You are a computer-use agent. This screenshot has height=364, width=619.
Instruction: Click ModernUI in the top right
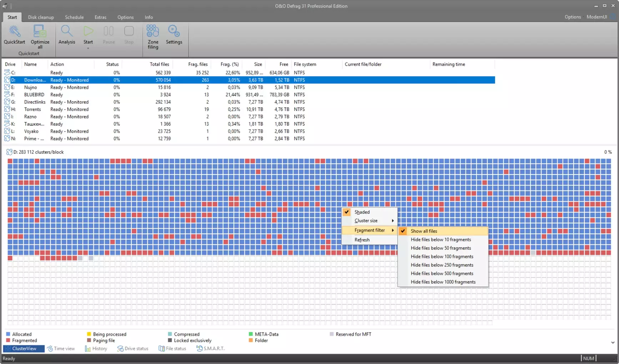(x=597, y=17)
